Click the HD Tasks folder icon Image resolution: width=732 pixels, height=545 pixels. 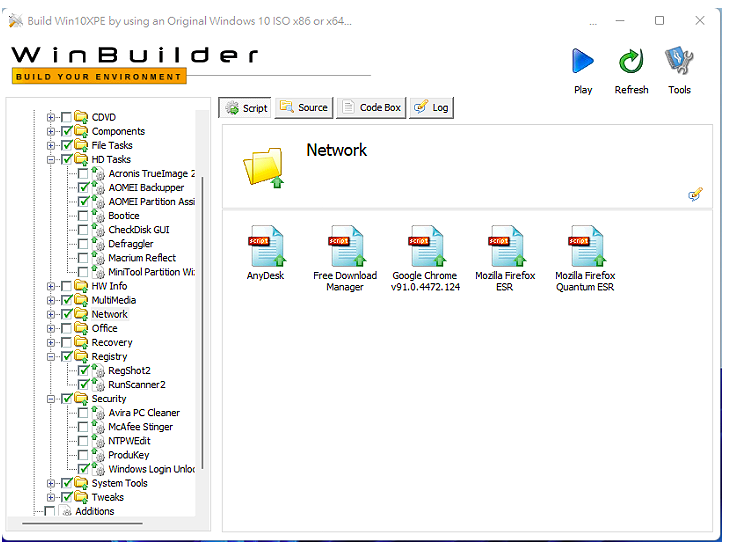[81, 159]
